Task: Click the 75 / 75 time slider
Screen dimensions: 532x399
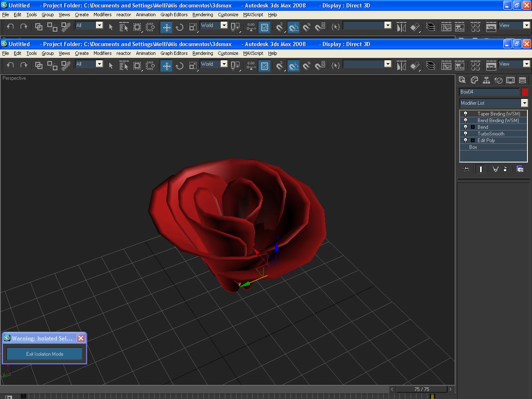Action: click(x=421, y=389)
